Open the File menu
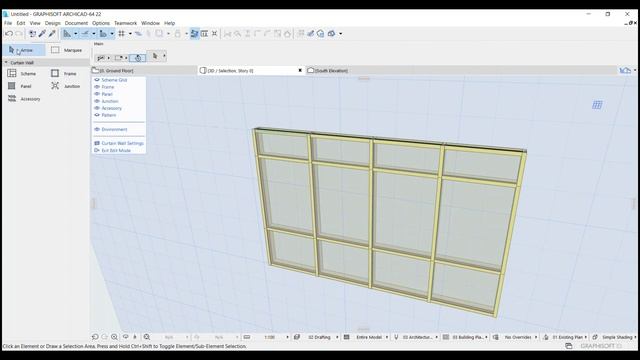640x360 pixels. pyautogui.click(x=8, y=23)
